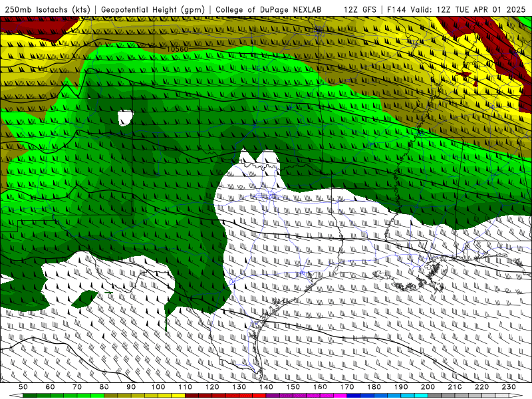
Task: Click the 200 value on the color scale
Action: pos(428,387)
